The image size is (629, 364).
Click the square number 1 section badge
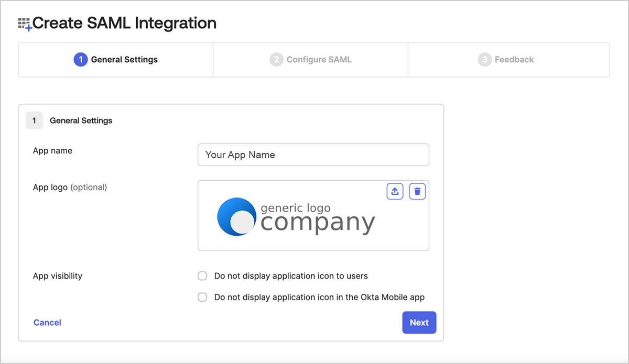(x=34, y=120)
